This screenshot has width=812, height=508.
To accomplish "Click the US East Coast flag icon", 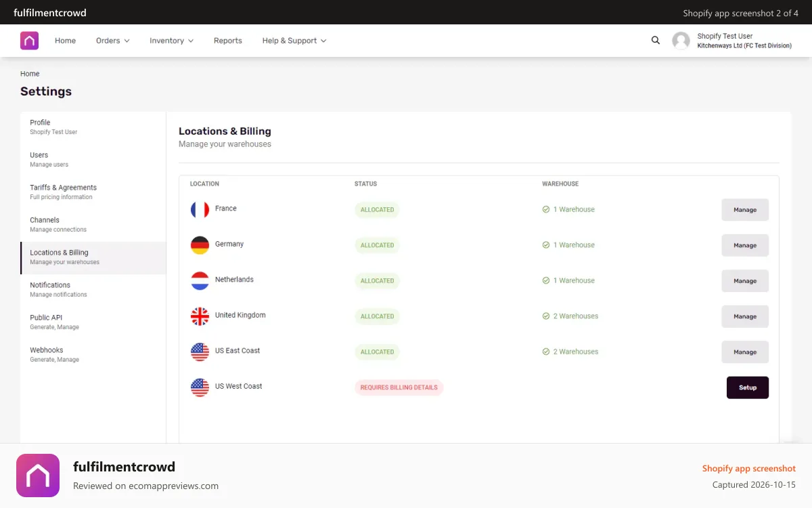I will [200, 352].
